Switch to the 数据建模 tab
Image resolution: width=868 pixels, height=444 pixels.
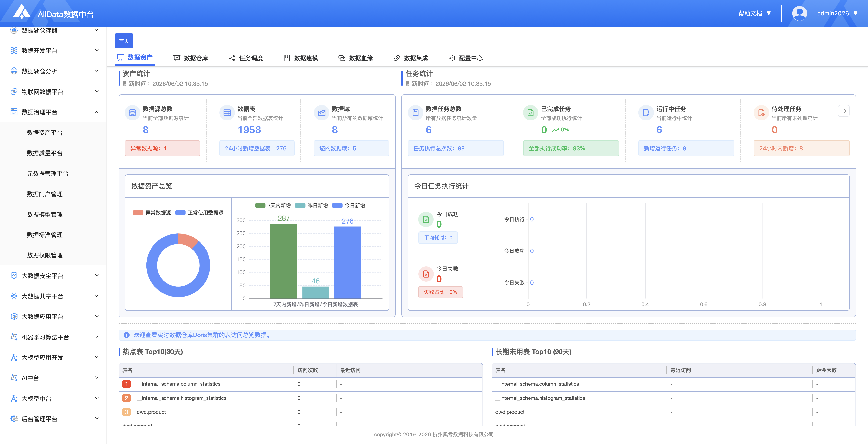[x=301, y=58]
